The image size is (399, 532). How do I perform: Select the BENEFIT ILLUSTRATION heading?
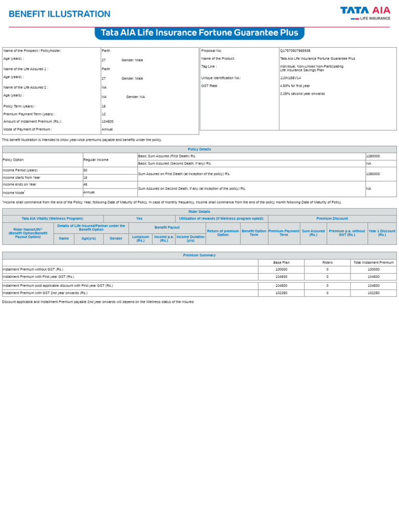point(59,14)
